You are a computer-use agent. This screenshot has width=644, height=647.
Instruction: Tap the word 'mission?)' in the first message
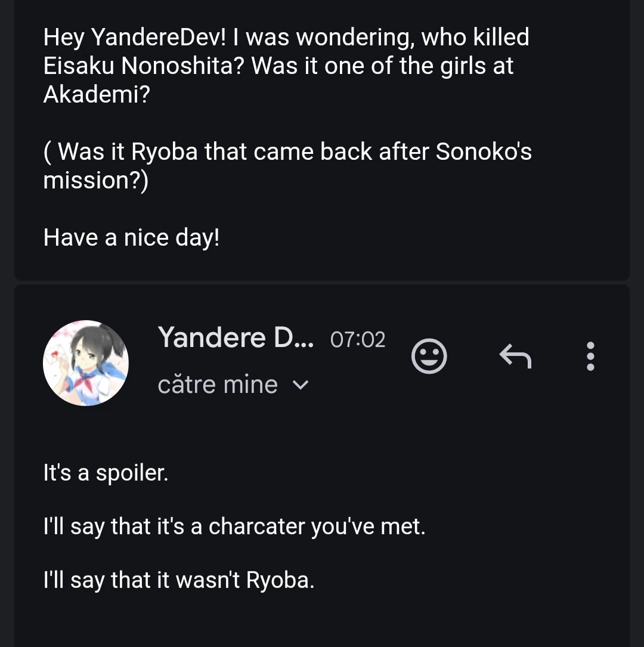coord(95,180)
